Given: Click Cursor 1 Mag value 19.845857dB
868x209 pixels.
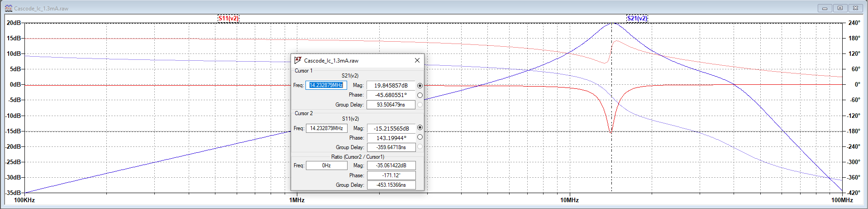Looking at the screenshot, I should coord(391,85).
